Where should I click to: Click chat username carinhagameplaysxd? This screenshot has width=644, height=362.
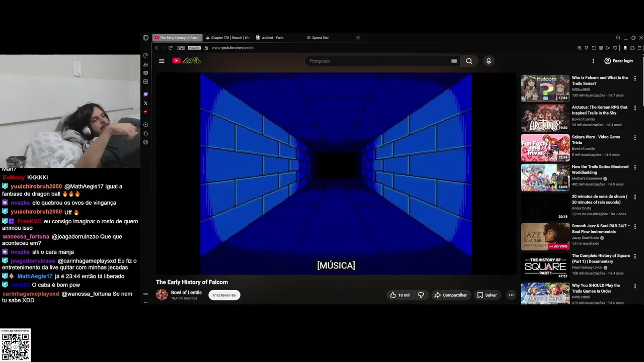(x=31, y=294)
